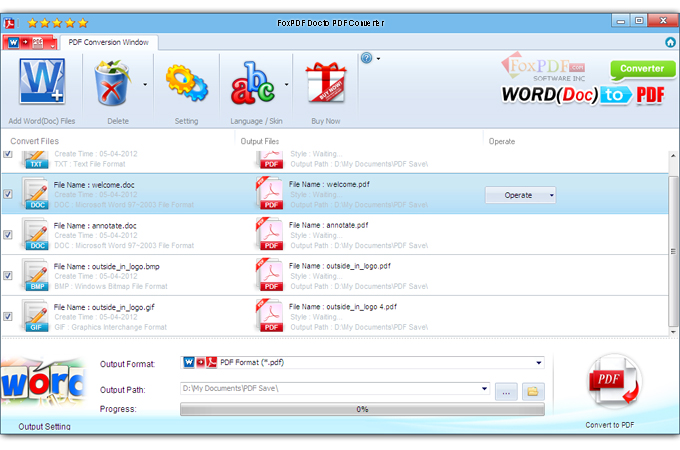Click the WORD(Doc) to PDF banner
This screenshot has width=680, height=450.
pos(583,95)
